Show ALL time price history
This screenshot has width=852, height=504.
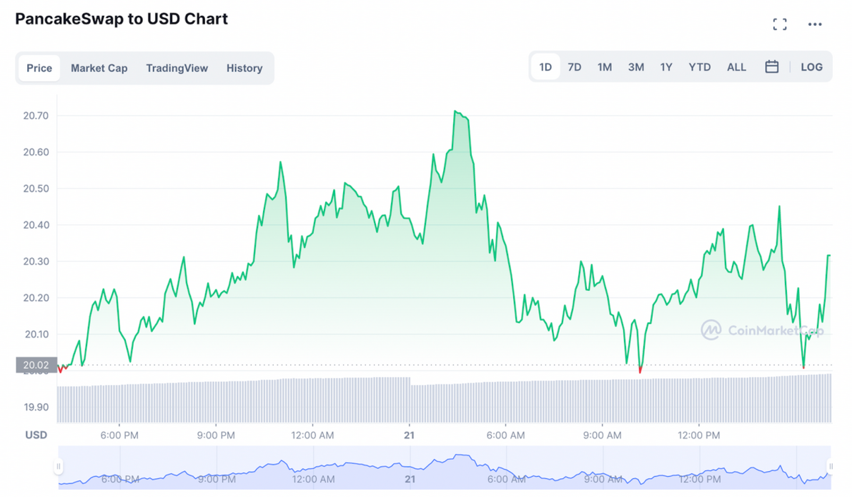tap(736, 67)
